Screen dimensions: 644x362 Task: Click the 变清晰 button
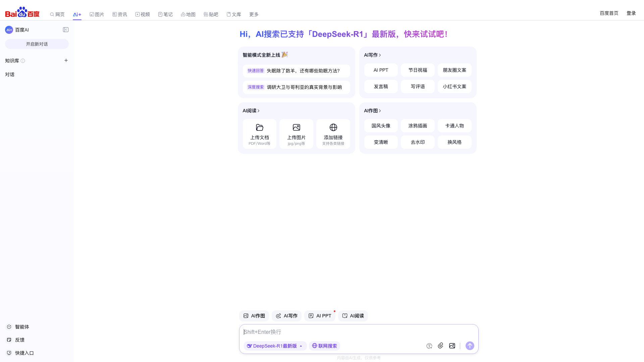coord(381,142)
